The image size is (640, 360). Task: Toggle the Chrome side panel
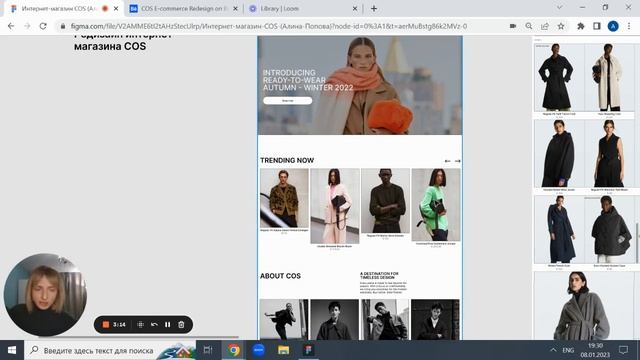coord(597,26)
